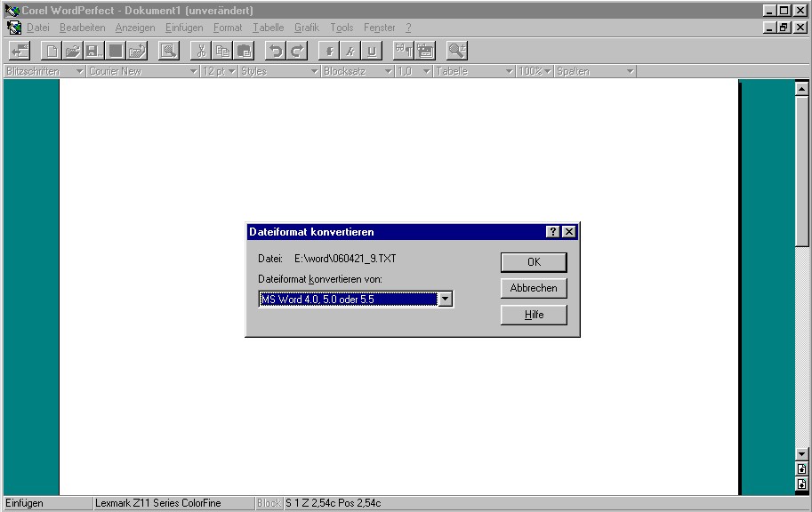Cut selection with the scissors icon

tap(201, 51)
